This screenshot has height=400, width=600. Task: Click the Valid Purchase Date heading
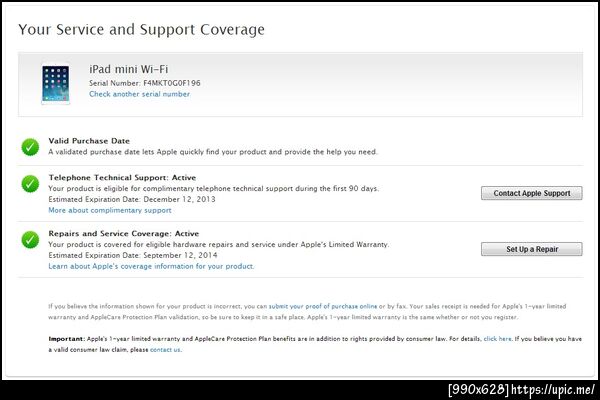coord(89,141)
